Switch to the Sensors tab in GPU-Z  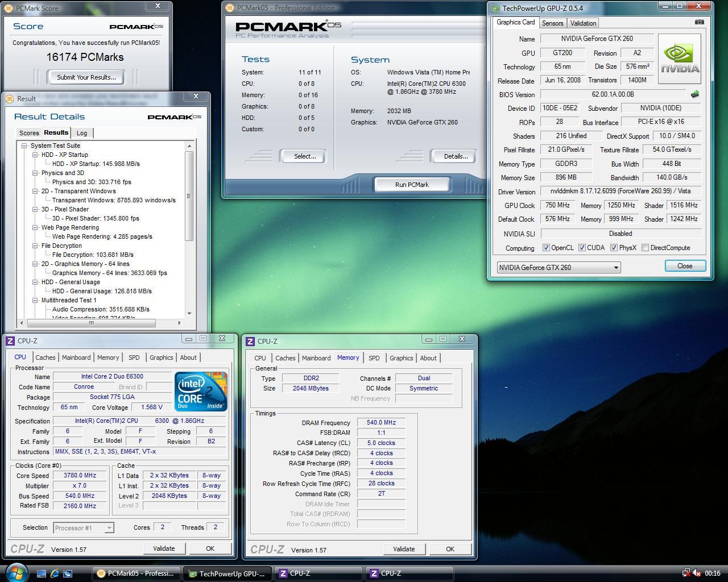[552, 23]
